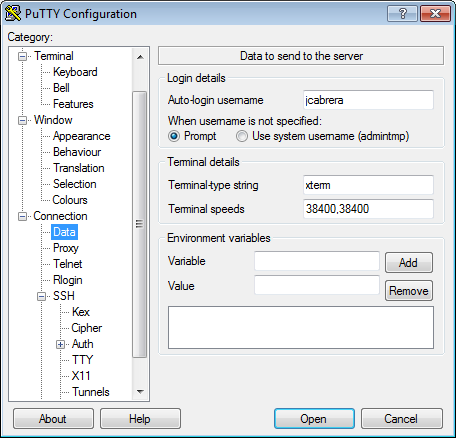Open the Translation category

pyautogui.click(x=79, y=168)
